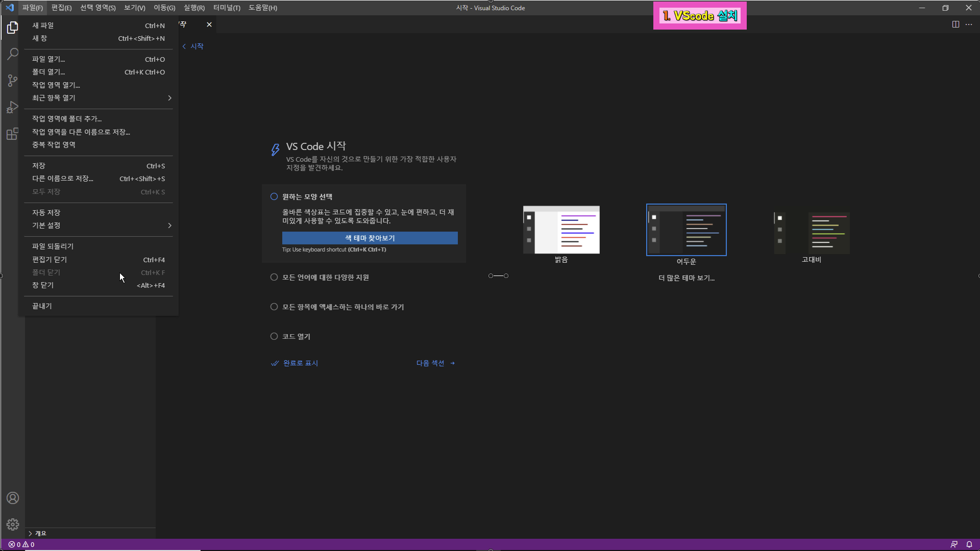980x551 pixels.
Task: Open the Manage gear icon
Action: click(13, 524)
